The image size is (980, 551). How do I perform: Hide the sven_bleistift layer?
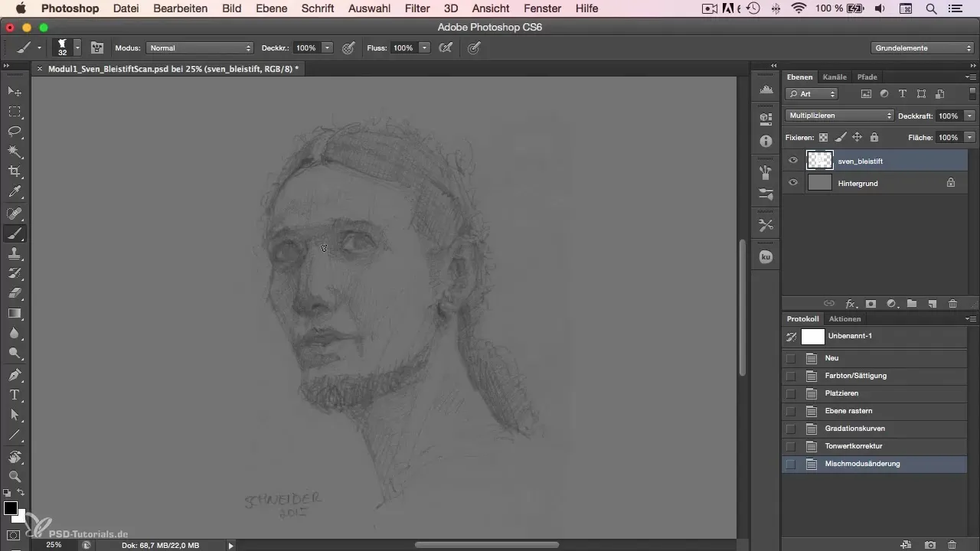tap(793, 161)
